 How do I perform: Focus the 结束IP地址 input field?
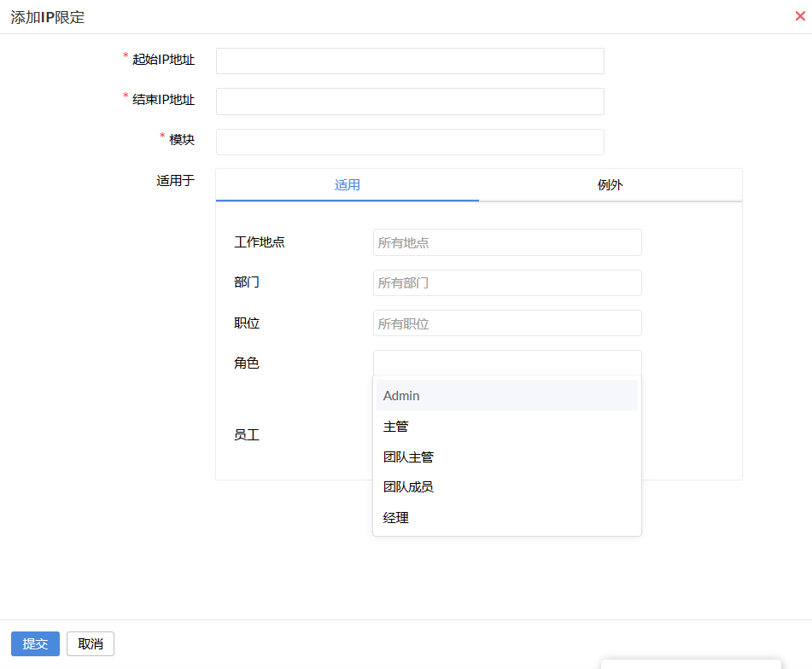(x=410, y=102)
